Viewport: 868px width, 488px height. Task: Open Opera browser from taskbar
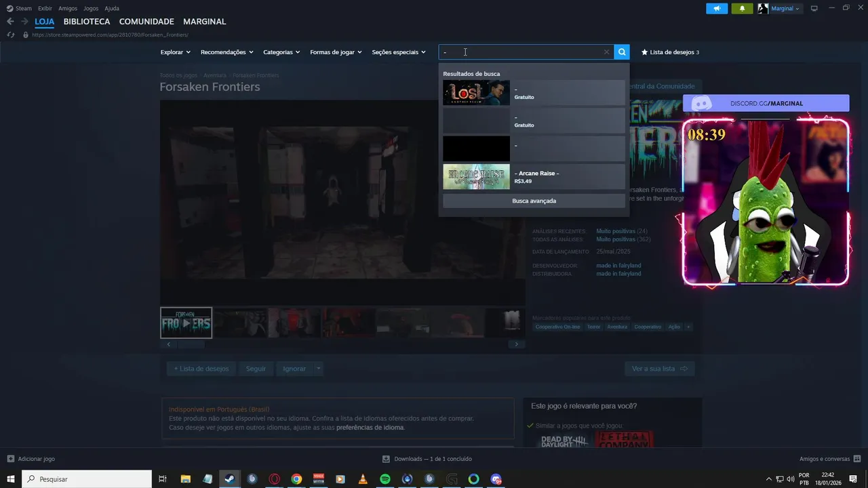275,479
